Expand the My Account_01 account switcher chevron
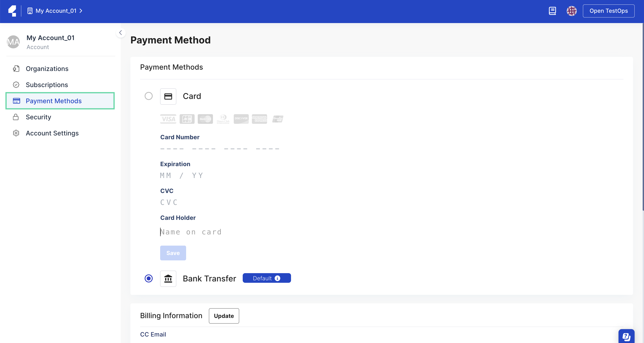Screen dimensions: 644x343 coord(81,11)
